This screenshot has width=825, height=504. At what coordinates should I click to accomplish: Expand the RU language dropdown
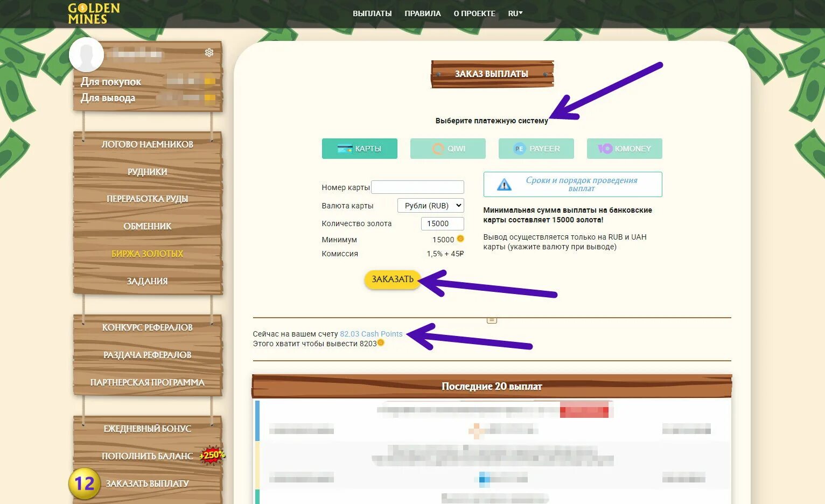[x=515, y=13]
